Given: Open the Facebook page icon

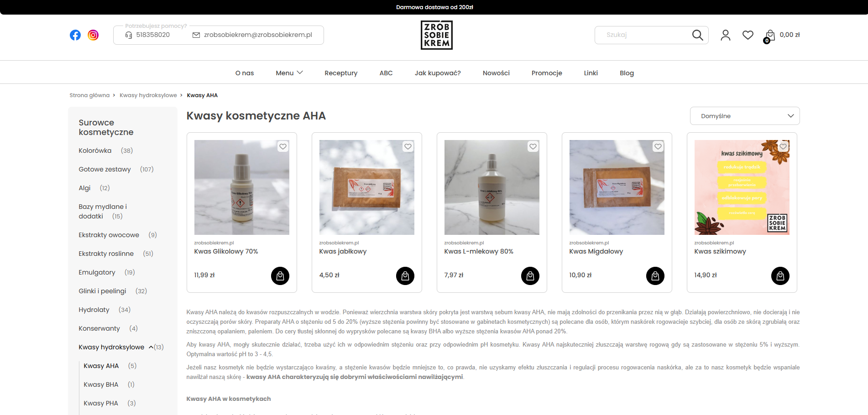Looking at the screenshot, I should [x=75, y=35].
